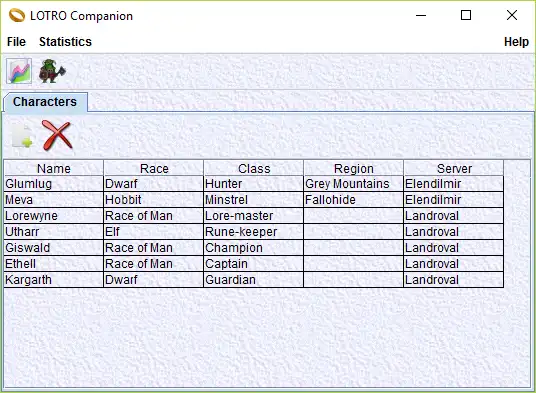This screenshot has height=393, width=536.
Task: Select the Meva character name
Action: [54, 200]
